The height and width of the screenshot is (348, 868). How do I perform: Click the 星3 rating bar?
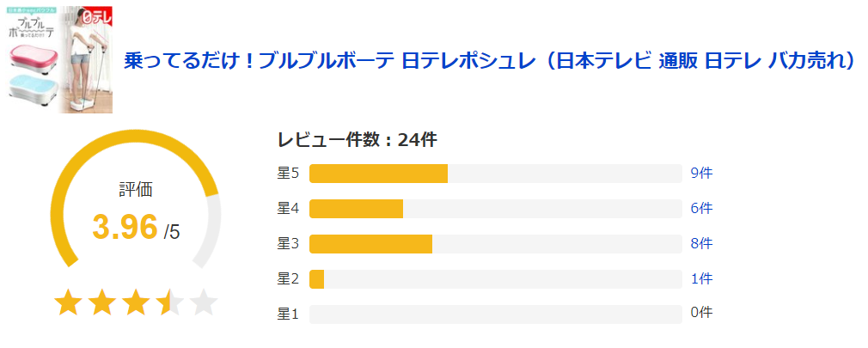[x=495, y=243]
